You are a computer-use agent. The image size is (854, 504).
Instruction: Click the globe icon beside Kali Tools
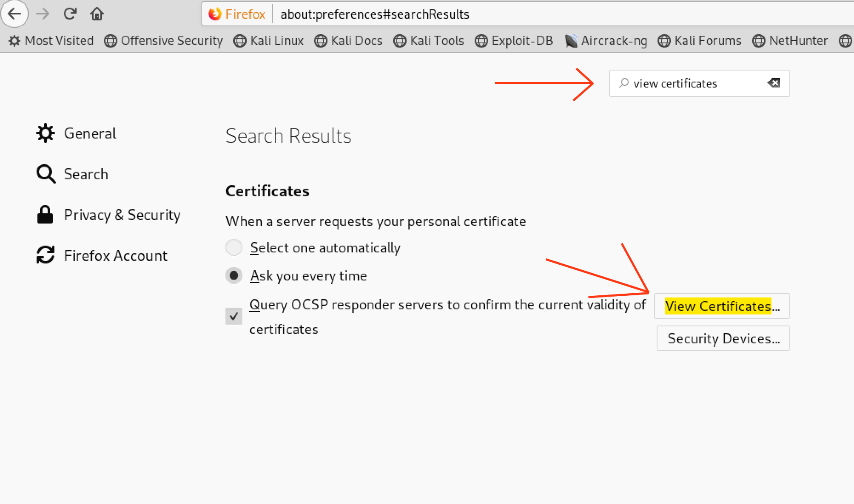click(x=400, y=41)
